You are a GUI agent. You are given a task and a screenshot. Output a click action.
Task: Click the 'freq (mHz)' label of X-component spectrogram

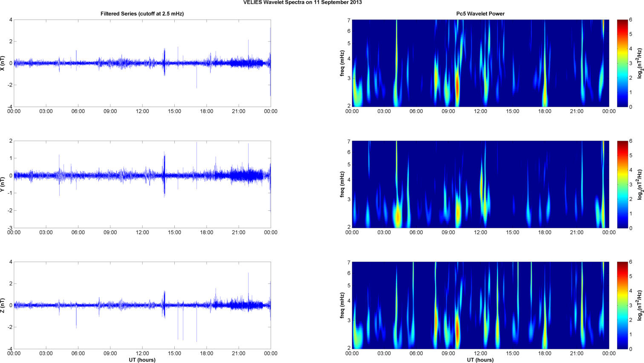click(x=342, y=63)
